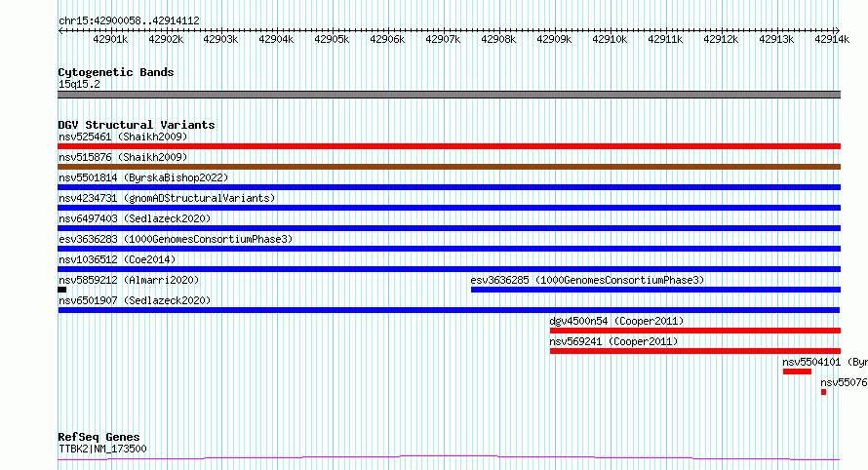Select the blue esv3636285 variant bar
Viewport: 868px width, 470px height.
656,290
